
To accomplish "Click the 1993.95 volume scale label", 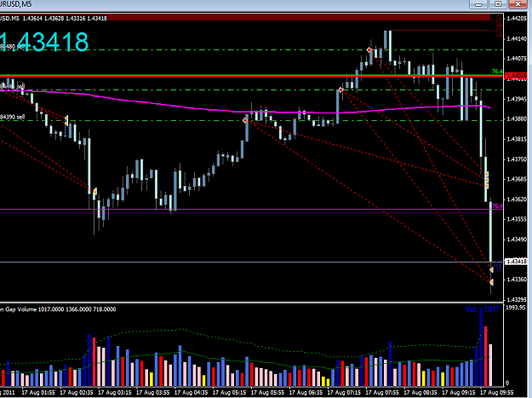I will [x=516, y=308].
